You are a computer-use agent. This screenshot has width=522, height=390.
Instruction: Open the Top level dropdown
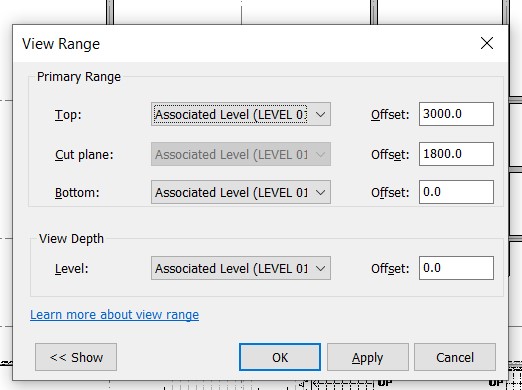[241, 114]
